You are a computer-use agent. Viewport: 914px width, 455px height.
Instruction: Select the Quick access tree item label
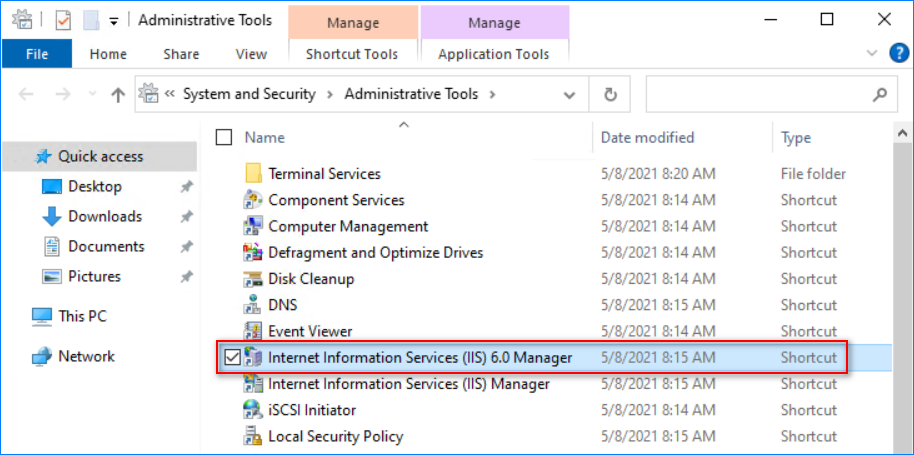pyautogui.click(x=100, y=156)
